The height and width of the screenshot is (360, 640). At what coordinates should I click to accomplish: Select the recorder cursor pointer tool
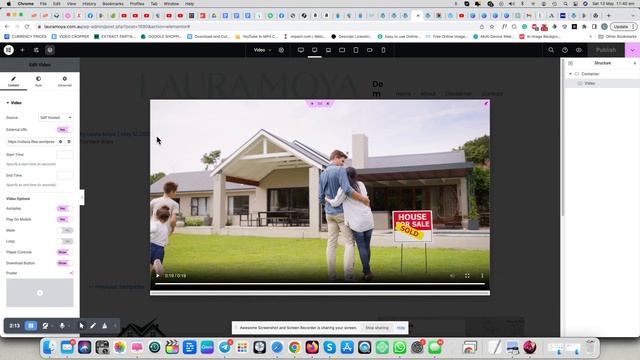[82, 326]
